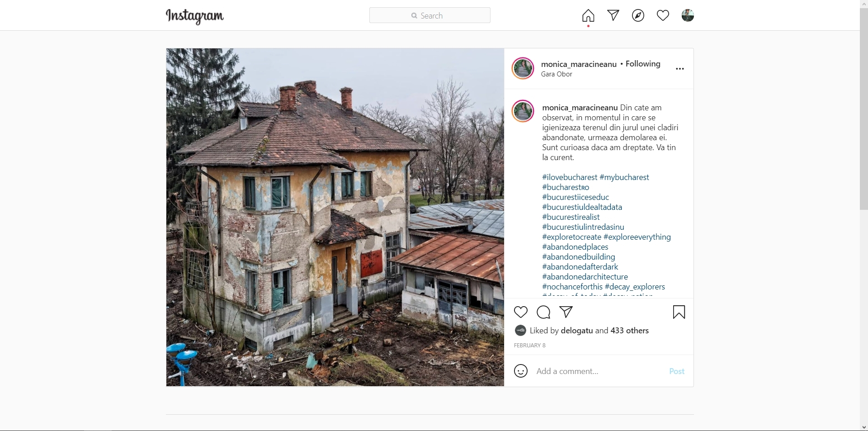The image size is (868, 431).
Task: Open the post's three-dots options menu
Action: coord(680,69)
